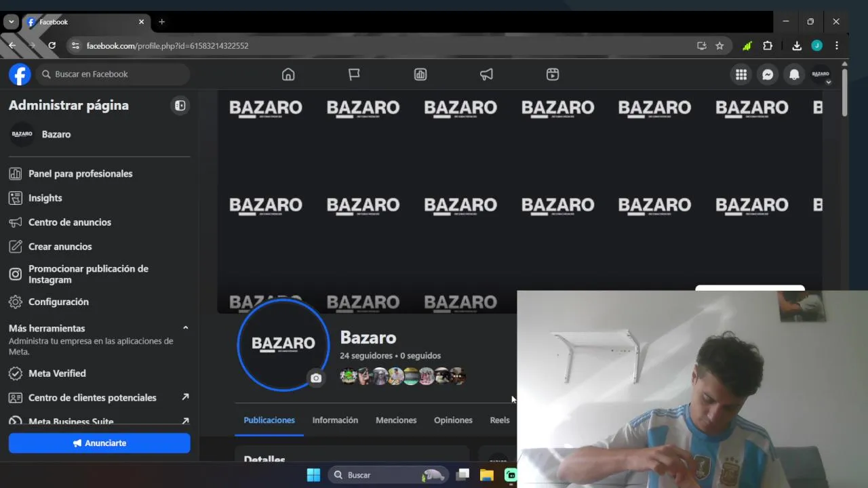Open Chrome three-dot menu
The image size is (868, 488).
click(x=837, y=45)
